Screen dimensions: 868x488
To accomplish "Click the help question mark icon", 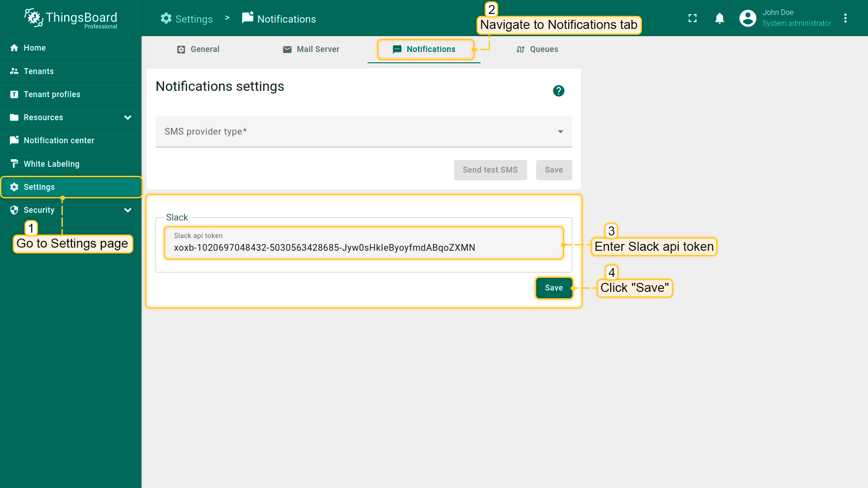I will pos(558,91).
